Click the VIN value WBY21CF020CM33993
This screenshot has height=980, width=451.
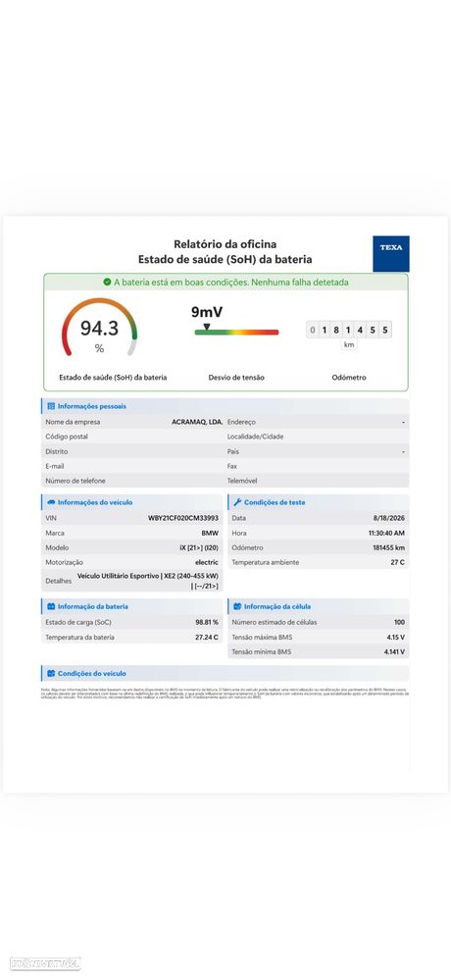coord(183,518)
